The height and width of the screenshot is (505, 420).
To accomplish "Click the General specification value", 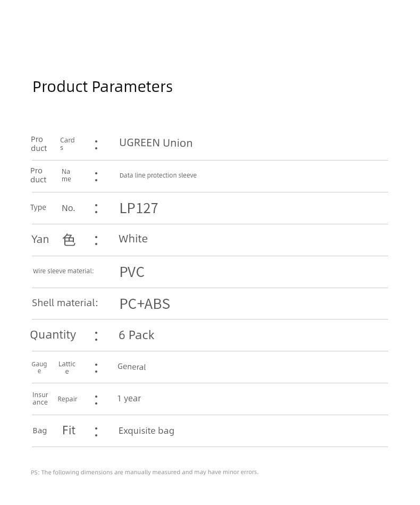I will coord(131,366).
